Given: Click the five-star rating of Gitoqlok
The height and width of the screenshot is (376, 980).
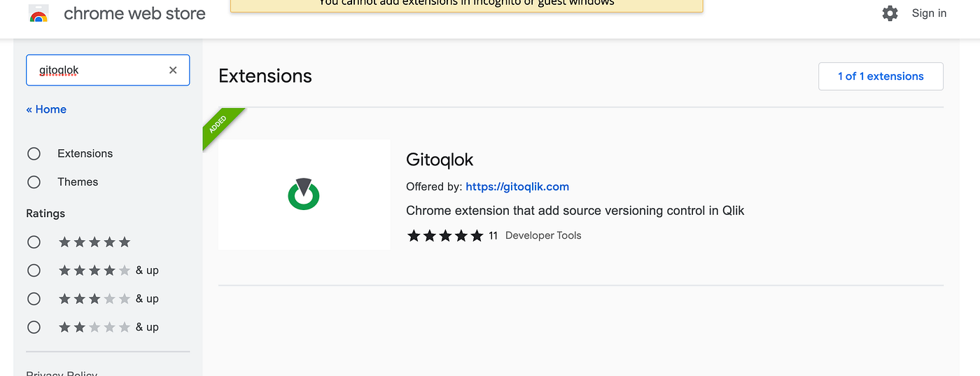Looking at the screenshot, I should pyautogui.click(x=445, y=236).
